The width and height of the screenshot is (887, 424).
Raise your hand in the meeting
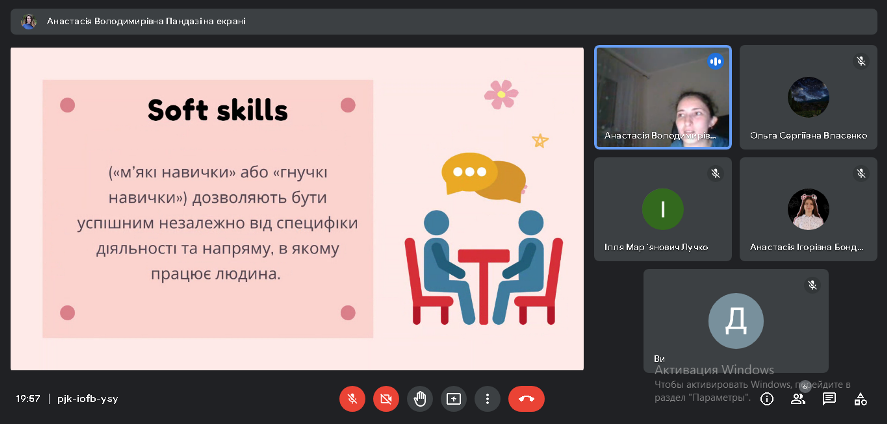[x=420, y=398]
